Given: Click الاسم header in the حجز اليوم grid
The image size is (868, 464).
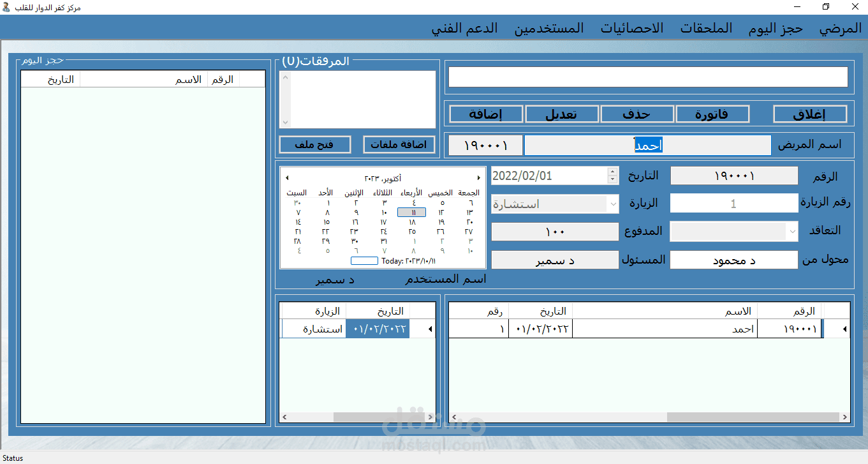Looking at the screenshot, I should [x=144, y=79].
